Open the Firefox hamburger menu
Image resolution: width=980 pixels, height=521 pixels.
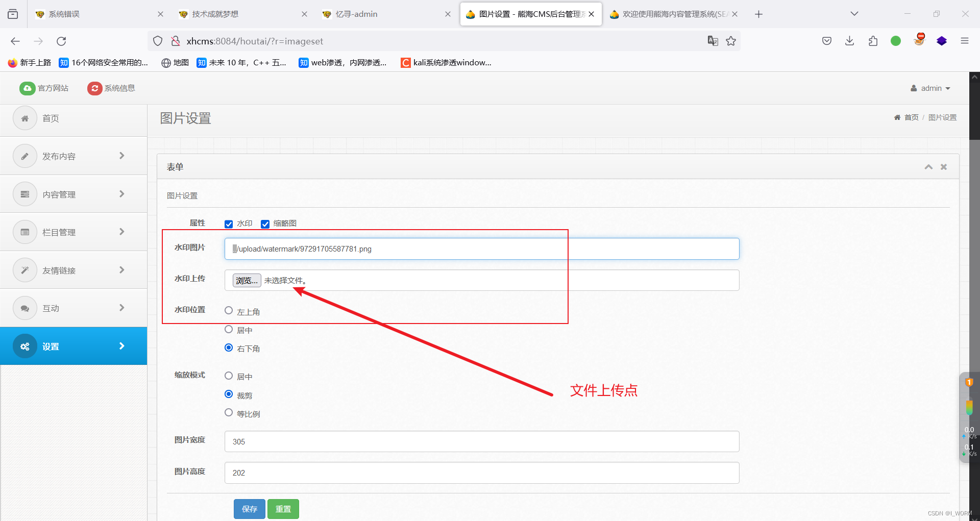pyautogui.click(x=965, y=41)
